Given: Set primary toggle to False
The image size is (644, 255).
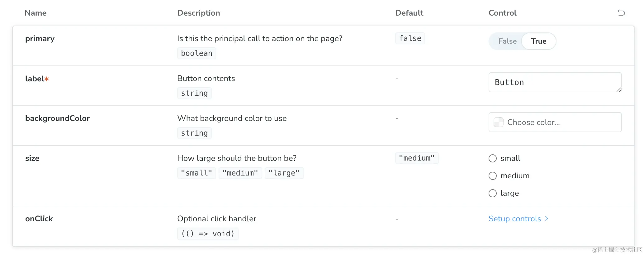Looking at the screenshot, I should 507,41.
